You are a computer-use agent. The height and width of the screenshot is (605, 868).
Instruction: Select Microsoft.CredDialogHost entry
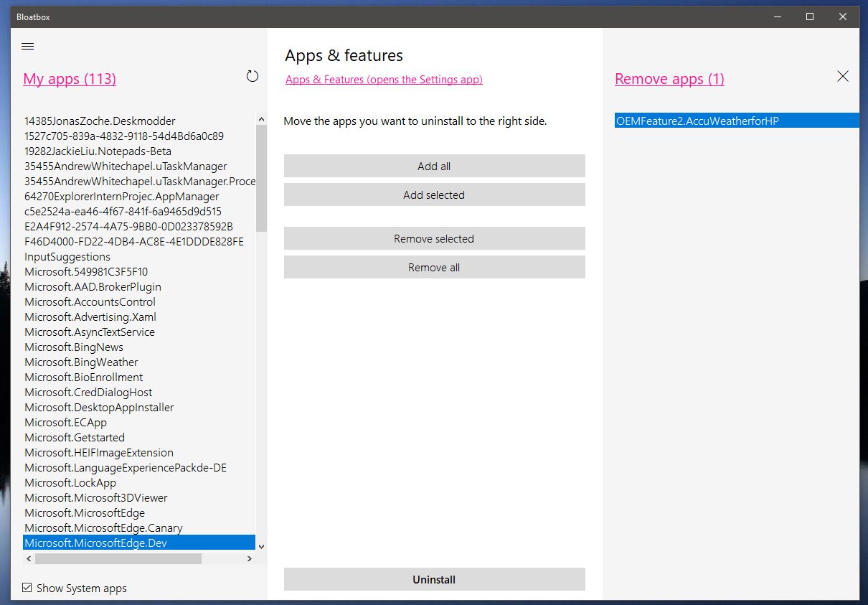click(139, 392)
